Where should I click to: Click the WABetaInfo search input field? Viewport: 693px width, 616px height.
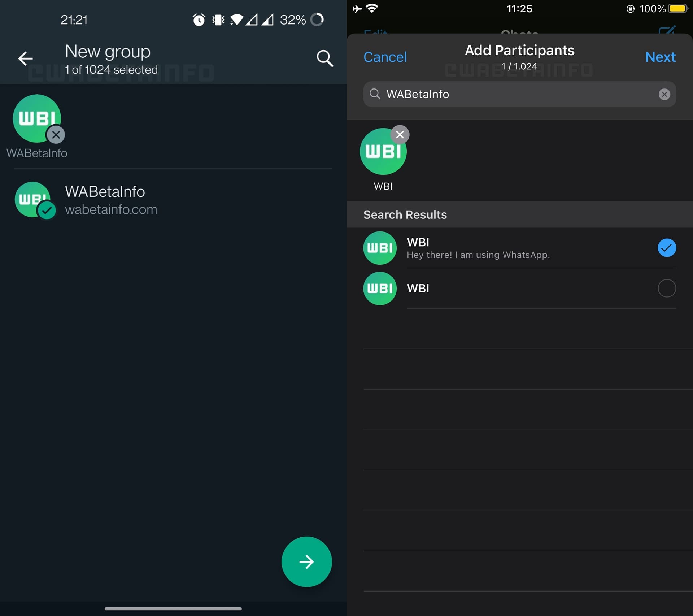pos(519,94)
